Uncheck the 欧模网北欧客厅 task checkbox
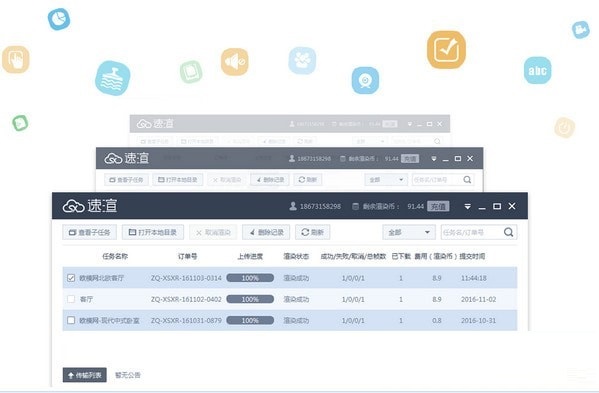Screen dimensions: 599x393 pos(71,278)
